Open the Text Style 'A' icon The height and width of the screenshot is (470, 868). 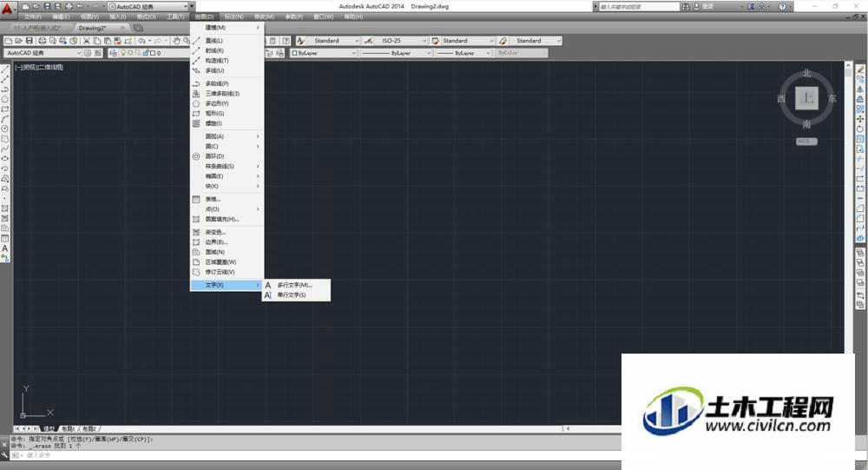point(300,41)
